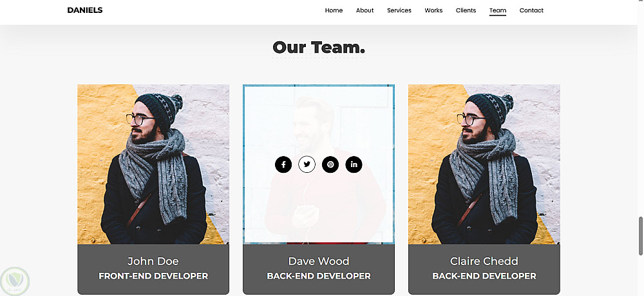Open the Contact nav link
Screen dimensions: 644x296
pos(531,10)
